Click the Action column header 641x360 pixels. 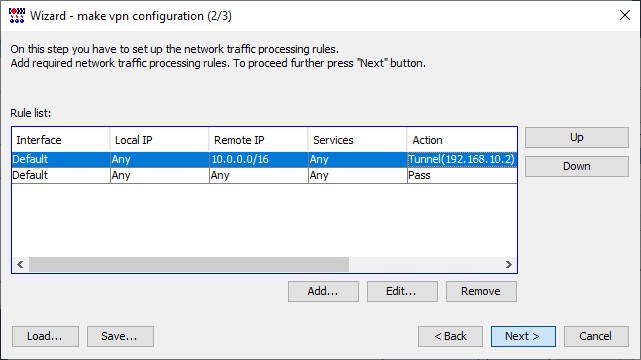point(462,140)
